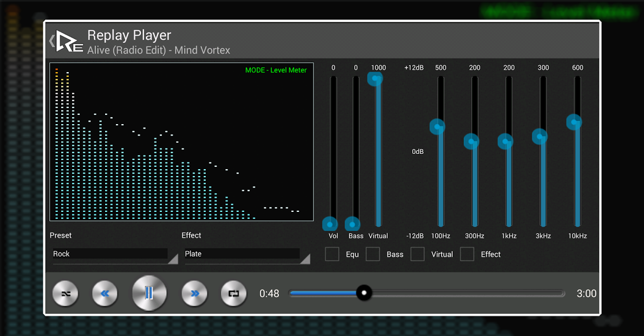Toggle repeat mode

233,293
